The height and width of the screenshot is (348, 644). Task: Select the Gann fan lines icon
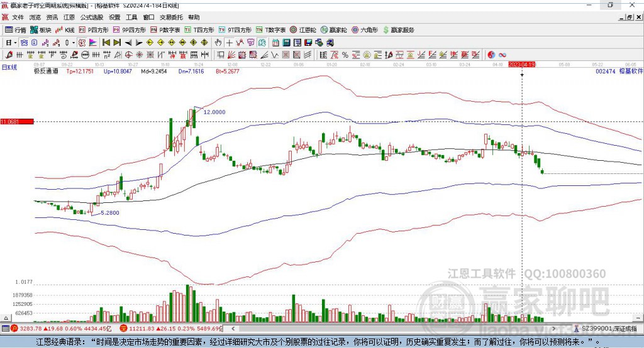point(231,55)
